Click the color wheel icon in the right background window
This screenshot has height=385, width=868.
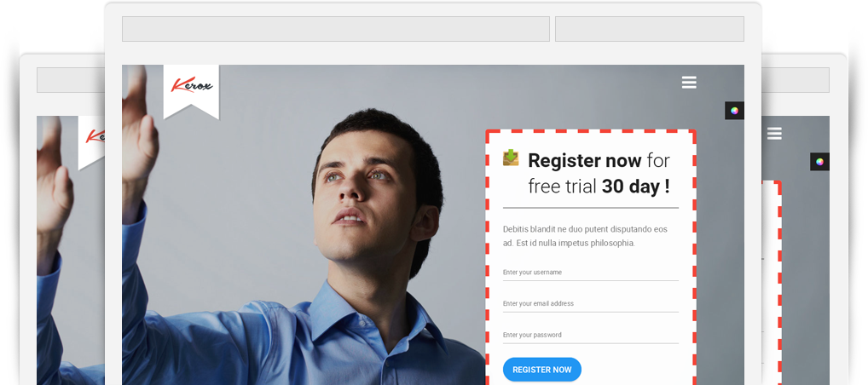[x=819, y=162]
